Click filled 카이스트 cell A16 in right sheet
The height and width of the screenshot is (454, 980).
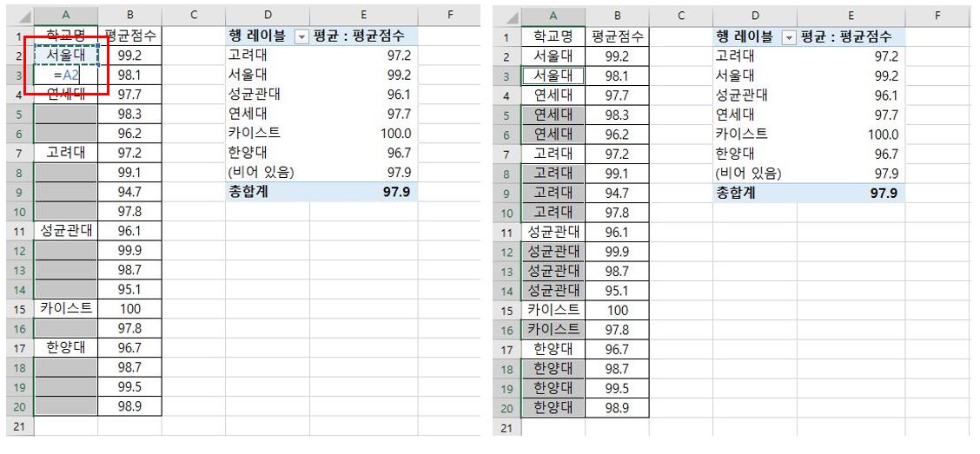(553, 329)
